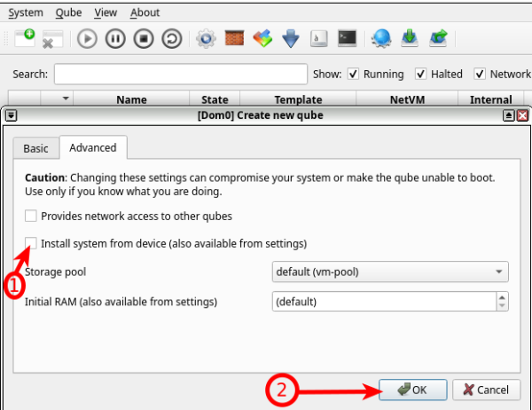Open the Storage pool dropdown
This screenshot has width=532, height=410.
coord(390,272)
